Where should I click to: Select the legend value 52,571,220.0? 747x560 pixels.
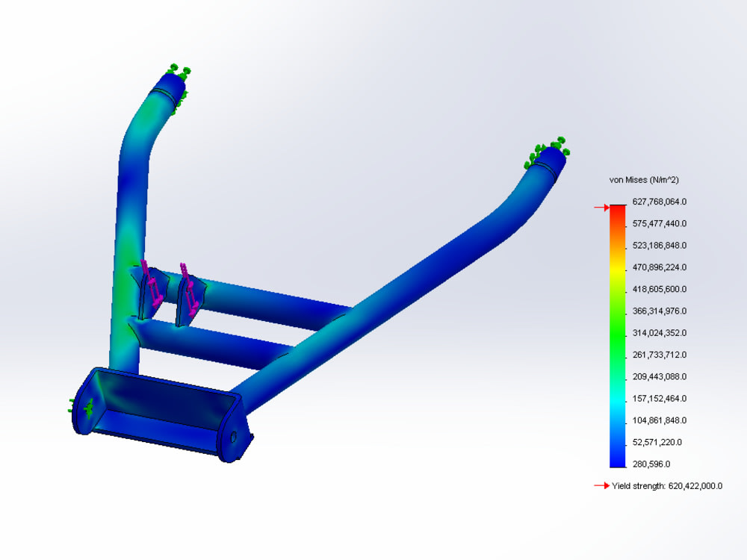(x=657, y=443)
